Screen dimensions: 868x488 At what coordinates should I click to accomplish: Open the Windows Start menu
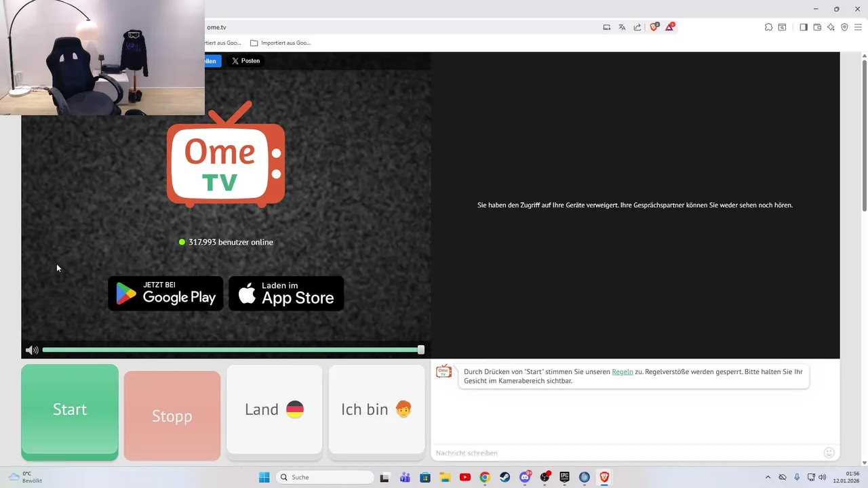[x=264, y=477]
